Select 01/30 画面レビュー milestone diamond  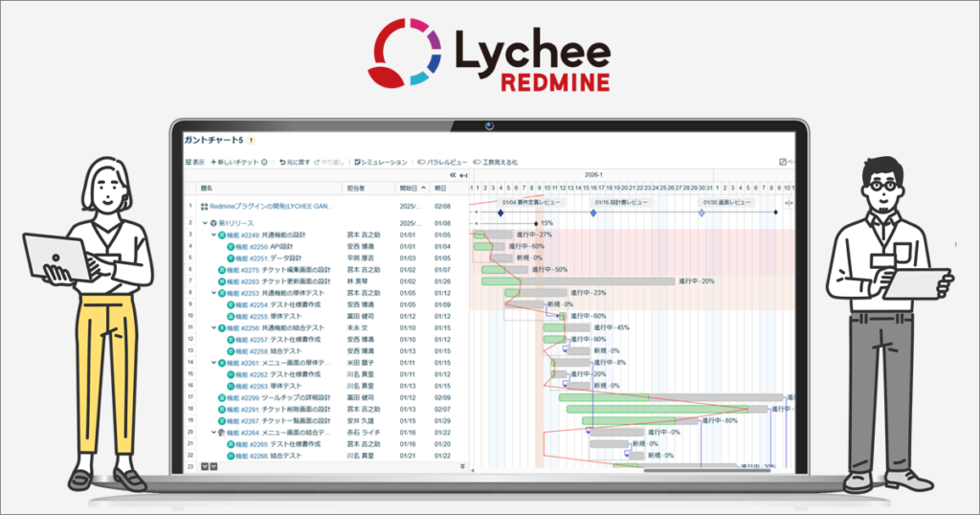[702, 213]
